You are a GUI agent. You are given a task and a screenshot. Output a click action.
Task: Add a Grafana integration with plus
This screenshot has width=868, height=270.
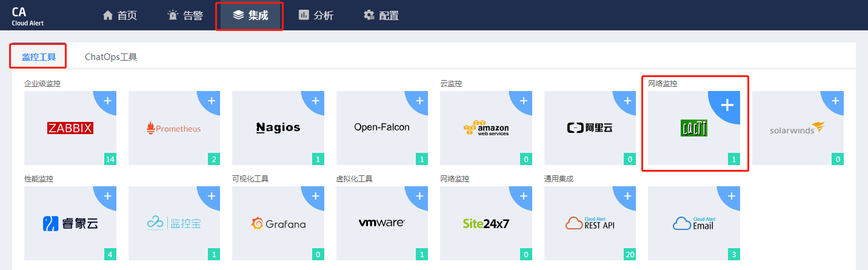(315, 197)
